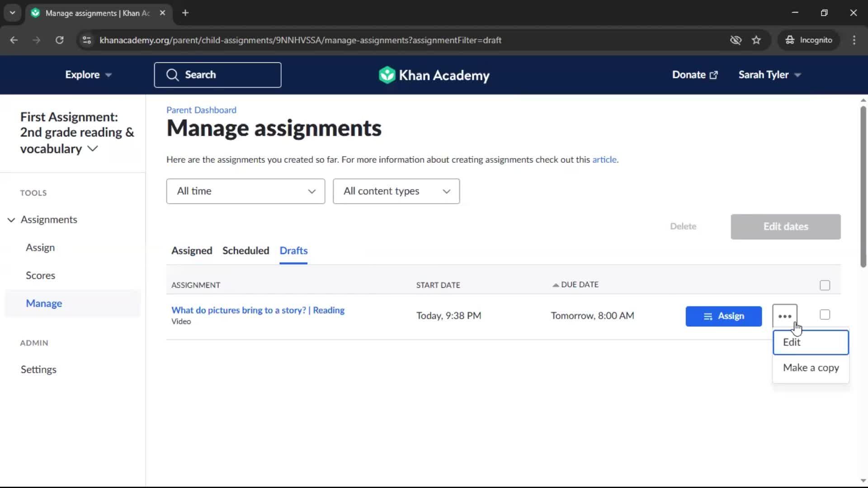
Task: Click the browser address bar URL
Action: coord(300,40)
